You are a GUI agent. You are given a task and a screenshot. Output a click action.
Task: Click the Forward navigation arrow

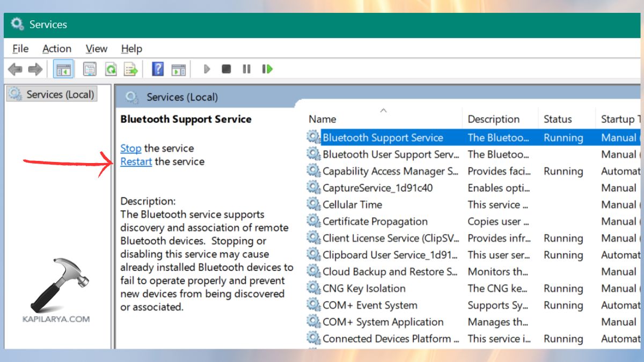coord(34,69)
